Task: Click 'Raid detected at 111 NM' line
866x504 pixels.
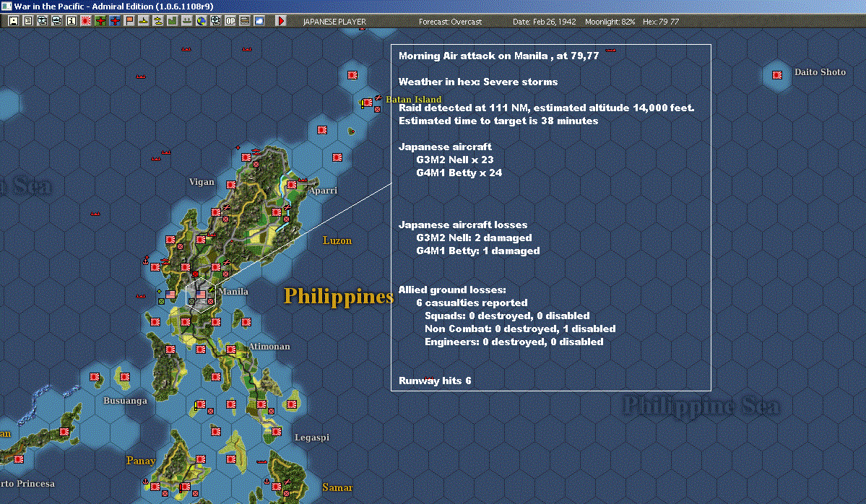Action: pos(547,108)
